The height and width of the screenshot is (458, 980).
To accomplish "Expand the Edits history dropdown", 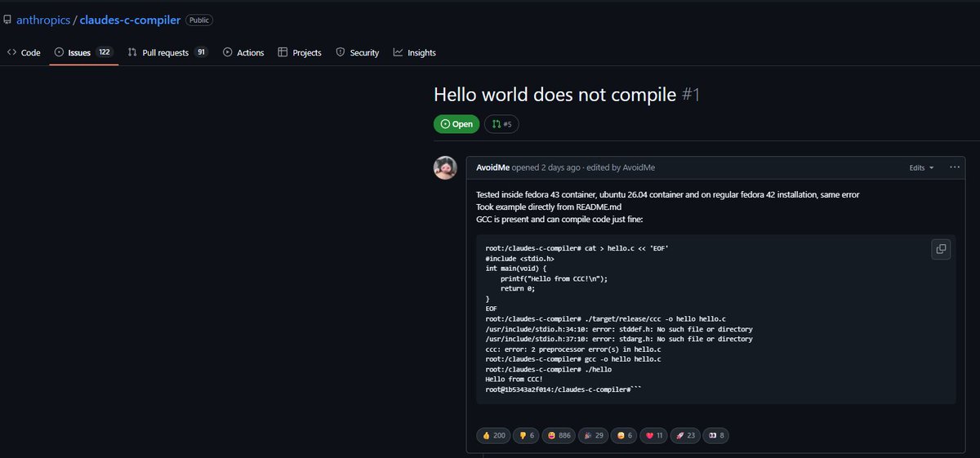I will [921, 167].
